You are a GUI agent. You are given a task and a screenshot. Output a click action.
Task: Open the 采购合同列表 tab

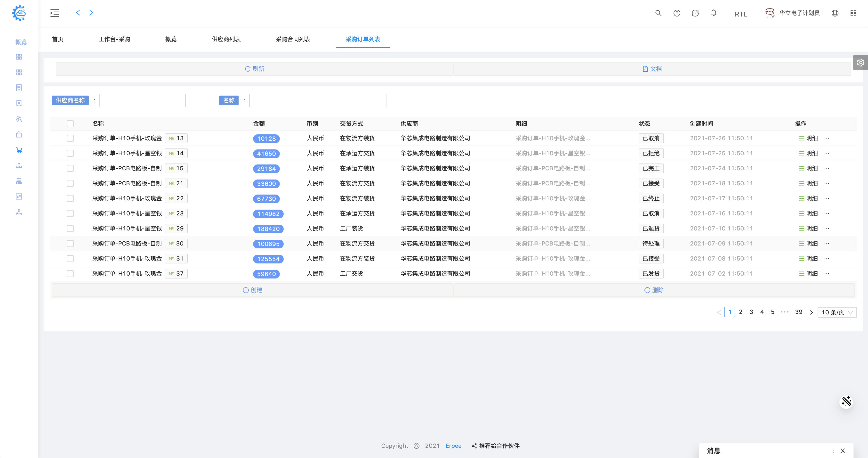[293, 39]
